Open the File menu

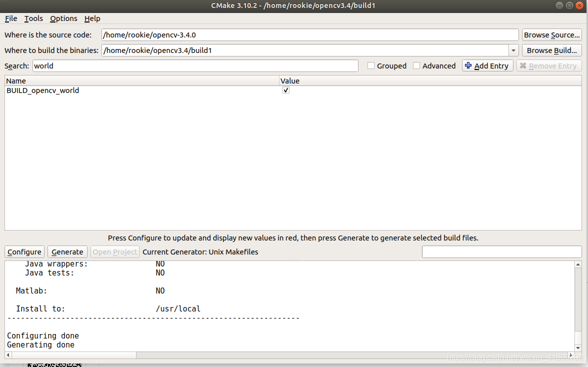pyautogui.click(x=11, y=18)
